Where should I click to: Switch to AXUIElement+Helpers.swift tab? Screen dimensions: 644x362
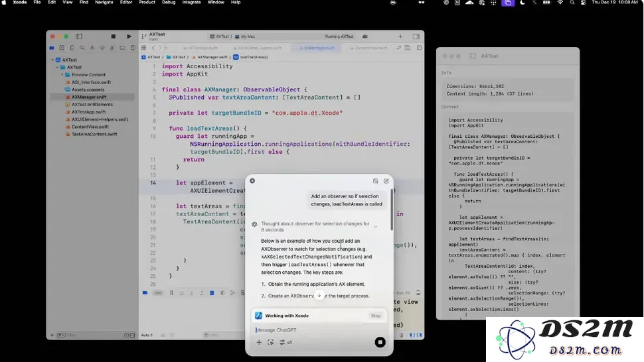[257, 48]
